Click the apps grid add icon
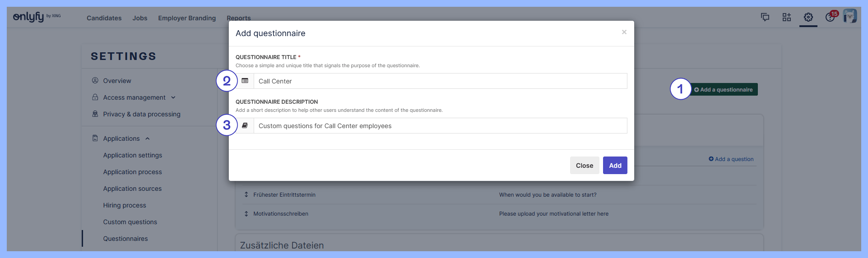This screenshot has width=868, height=258. pyautogui.click(x=787, y=17)
